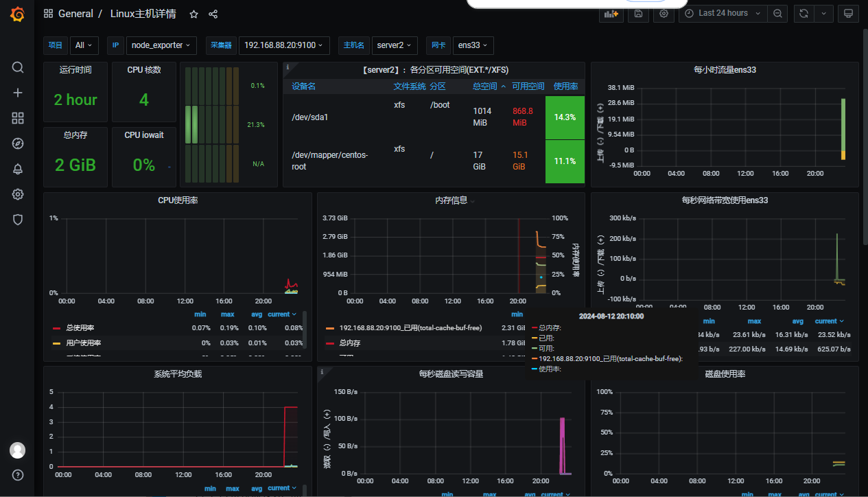Screen dimensions: 868x497
Task: Sort the partition table by 总空间 column
Action: point(485,86)
